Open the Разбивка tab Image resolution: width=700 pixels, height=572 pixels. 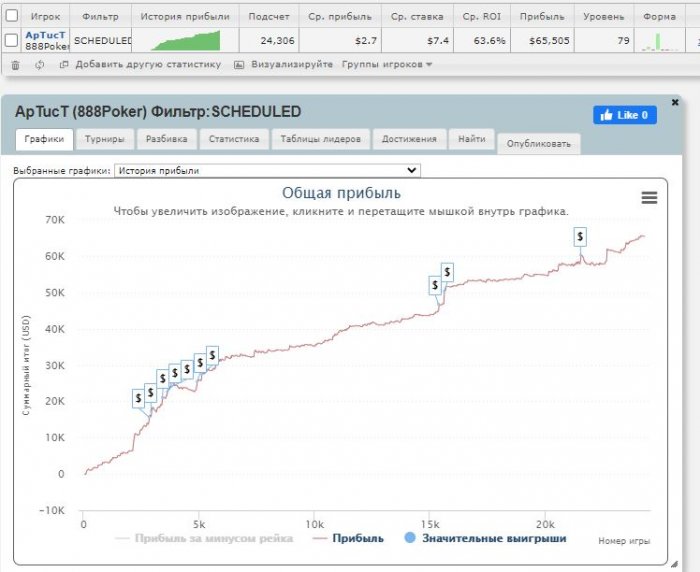click(167, 139)
